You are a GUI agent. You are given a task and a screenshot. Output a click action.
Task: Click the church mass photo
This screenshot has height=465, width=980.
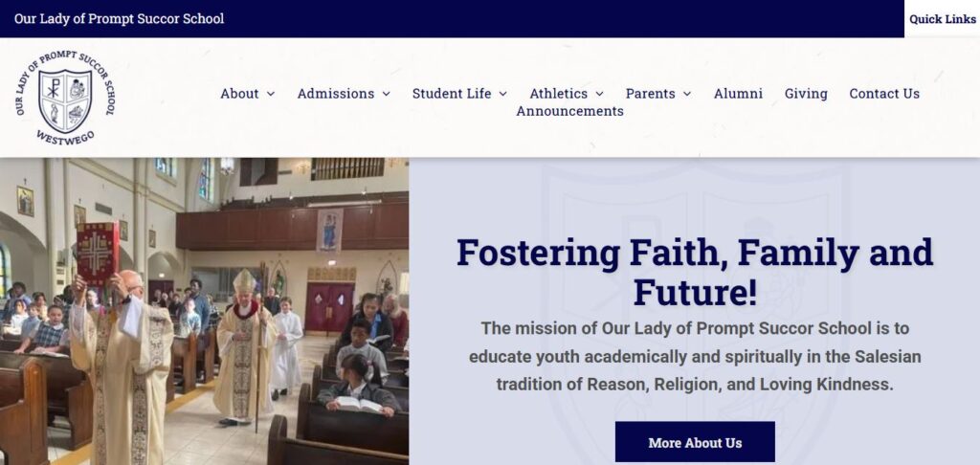pos(204,311)
